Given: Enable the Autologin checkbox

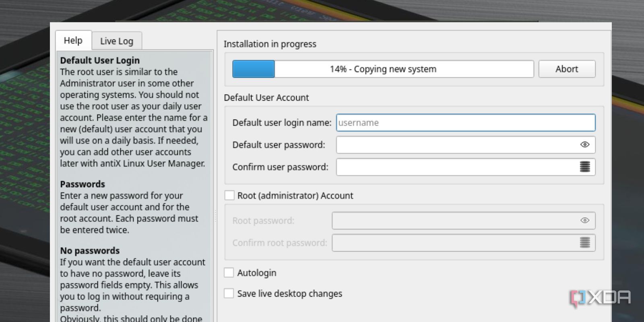Looking at the screenshot, I should pos(229,272).
